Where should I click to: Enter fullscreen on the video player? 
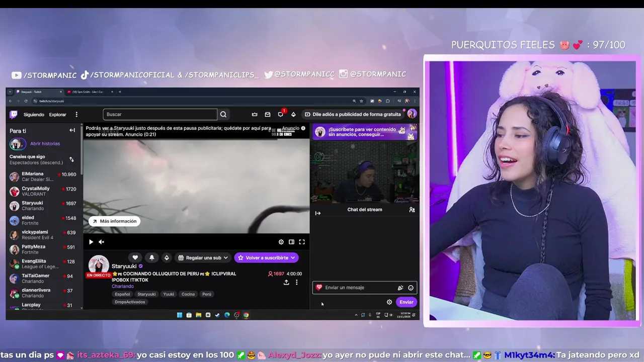pos(302,242)
